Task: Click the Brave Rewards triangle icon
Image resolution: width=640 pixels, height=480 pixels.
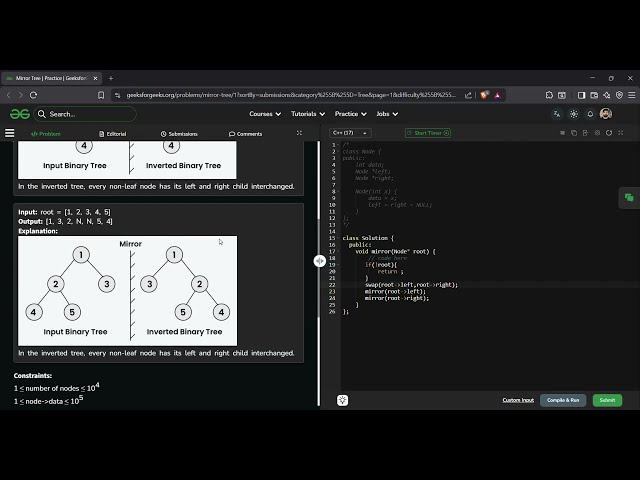Action: coord(497,95)
